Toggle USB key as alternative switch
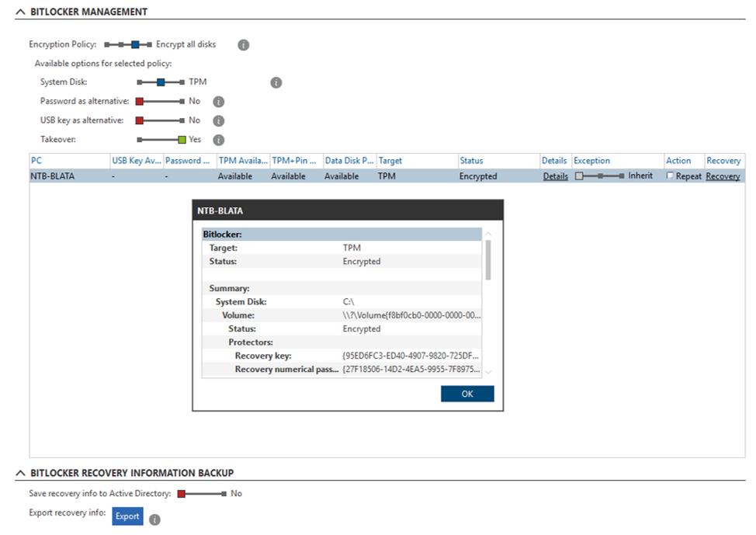This screenshot has height=535, width=756. pos(161,120)
